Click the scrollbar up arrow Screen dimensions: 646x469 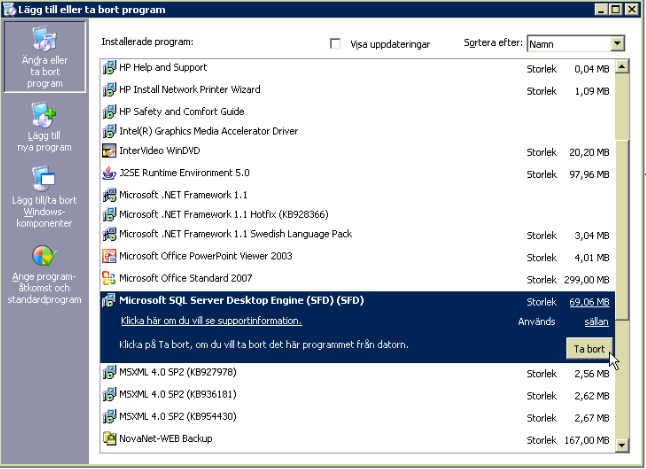tap(622, 67)
